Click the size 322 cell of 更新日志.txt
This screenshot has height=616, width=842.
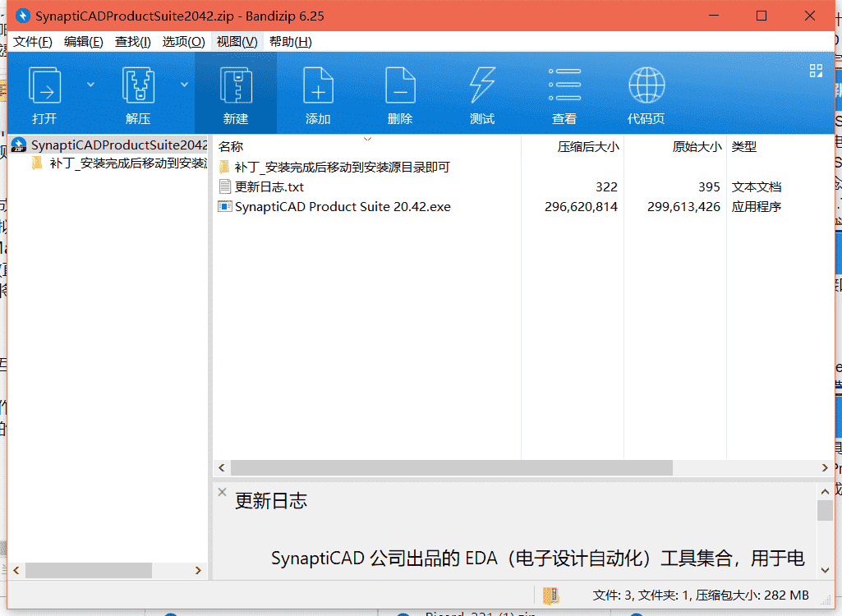coord(606,187)
